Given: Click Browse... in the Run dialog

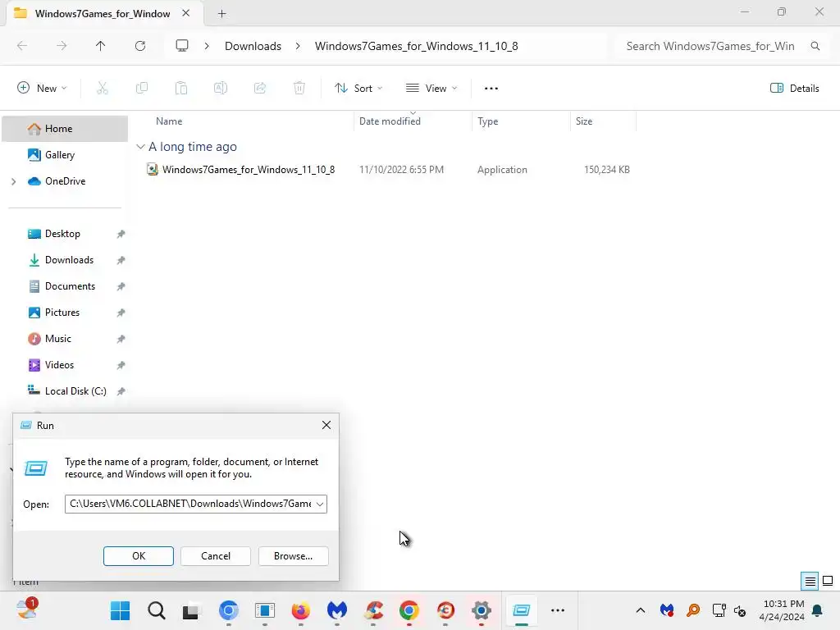Looking at the screenshot, I should (293, 556).
